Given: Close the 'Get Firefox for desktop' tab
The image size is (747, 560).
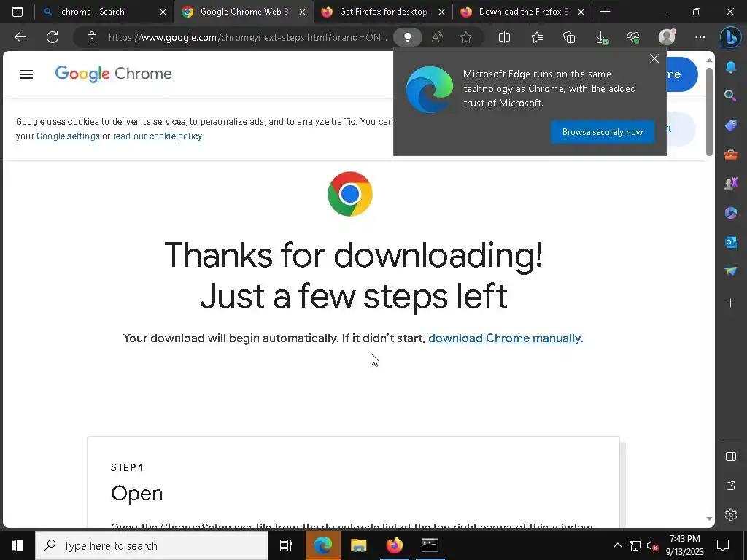Looking at the screenshot, I should (441, 12).
